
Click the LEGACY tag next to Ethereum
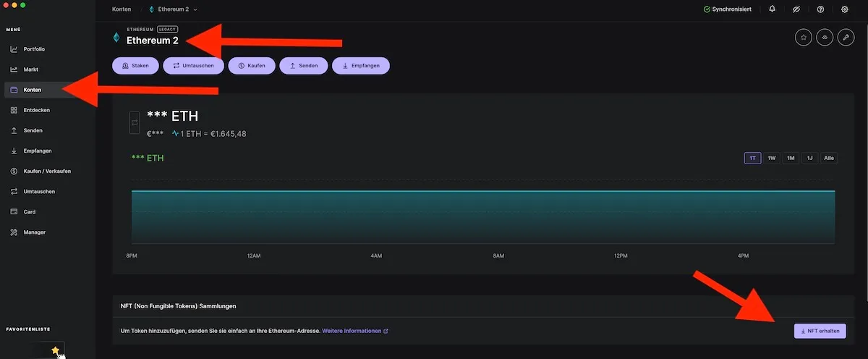click(167, 29)
